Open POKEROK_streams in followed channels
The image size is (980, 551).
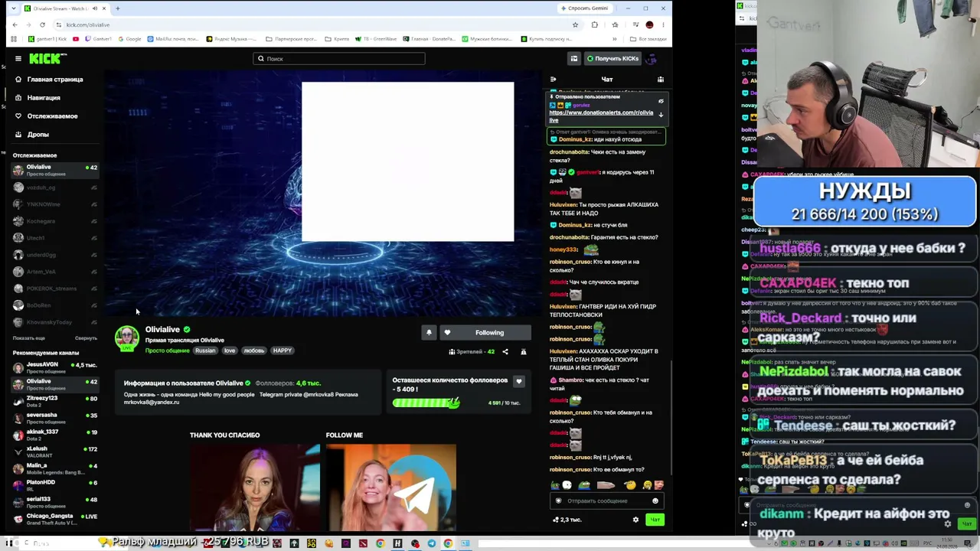point(55,289)
